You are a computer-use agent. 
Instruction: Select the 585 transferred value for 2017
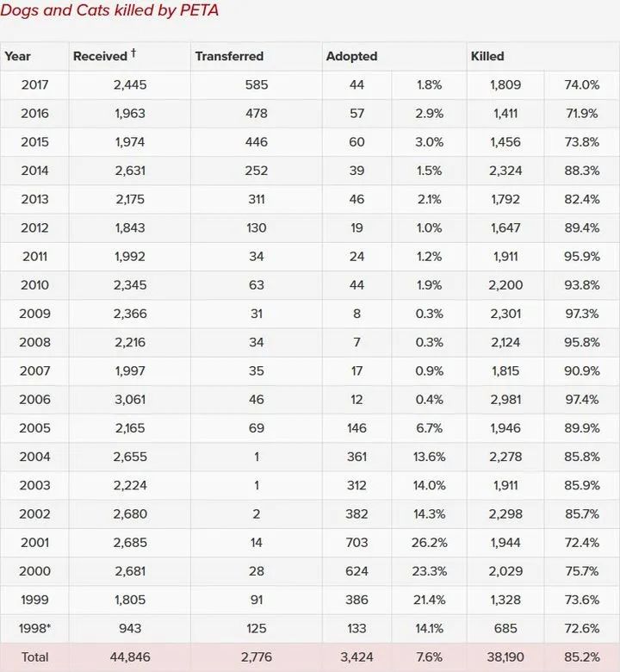pos(257,84)
